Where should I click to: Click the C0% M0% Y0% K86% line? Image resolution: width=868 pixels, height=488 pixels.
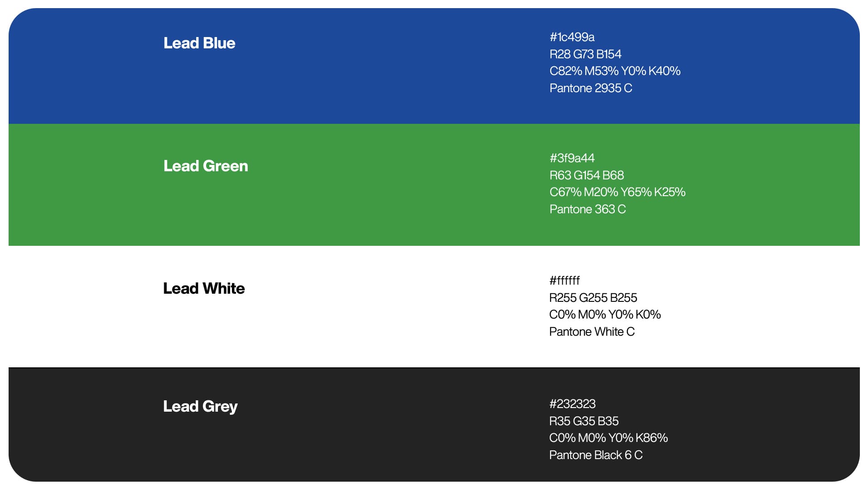coord(609,438)
